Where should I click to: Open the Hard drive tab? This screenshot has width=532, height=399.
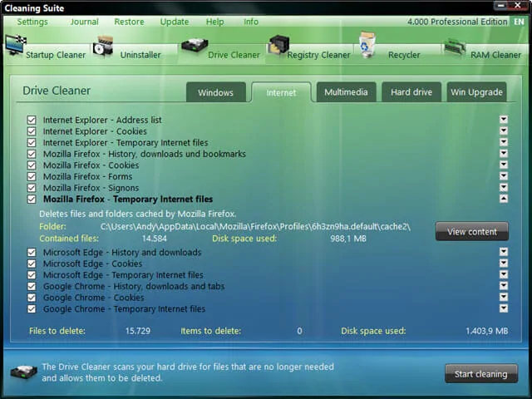pyautogui.click(x=411, y=92)
